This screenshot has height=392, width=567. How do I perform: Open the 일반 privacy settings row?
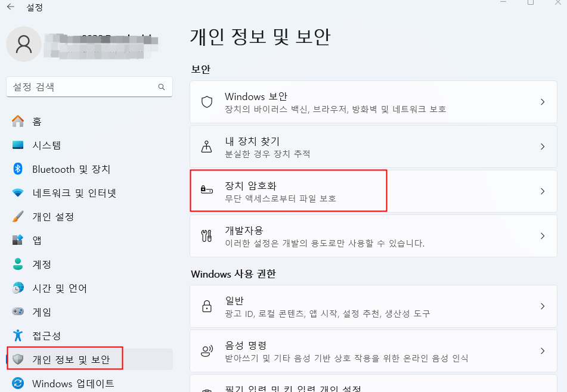tap(358, 306)
